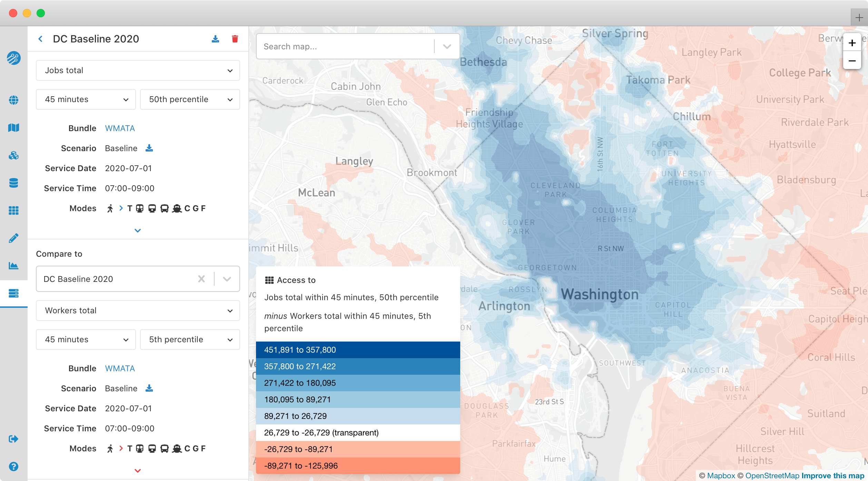Click the logout arrow icon in sidebar

[x=13, y=439]
